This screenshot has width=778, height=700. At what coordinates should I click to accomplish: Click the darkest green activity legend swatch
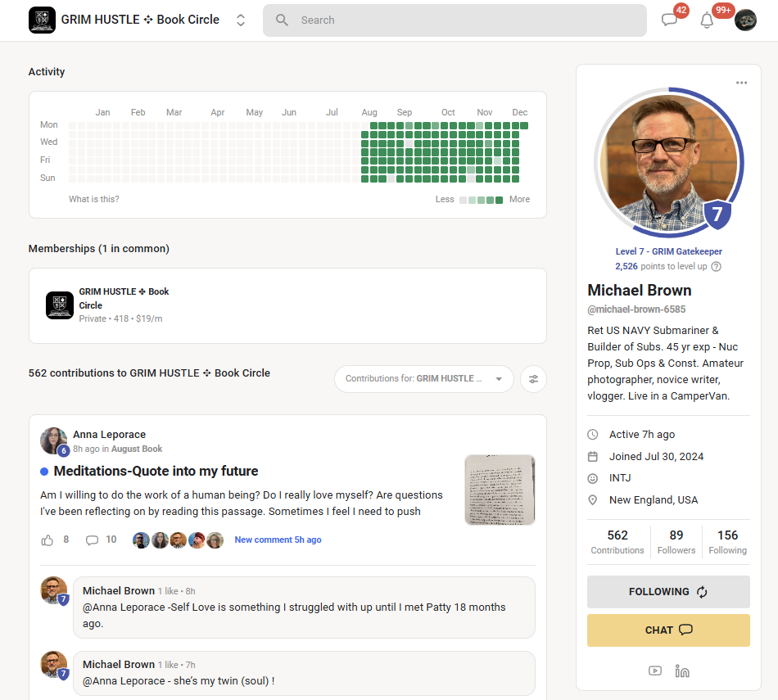[x=500, y=200]
